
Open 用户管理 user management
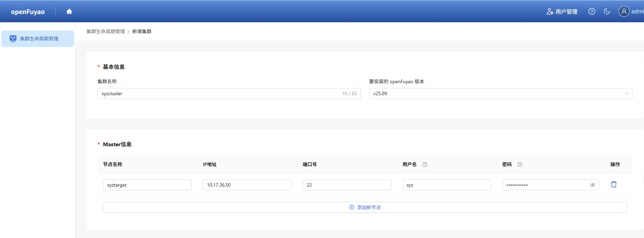tap(562, 12)
